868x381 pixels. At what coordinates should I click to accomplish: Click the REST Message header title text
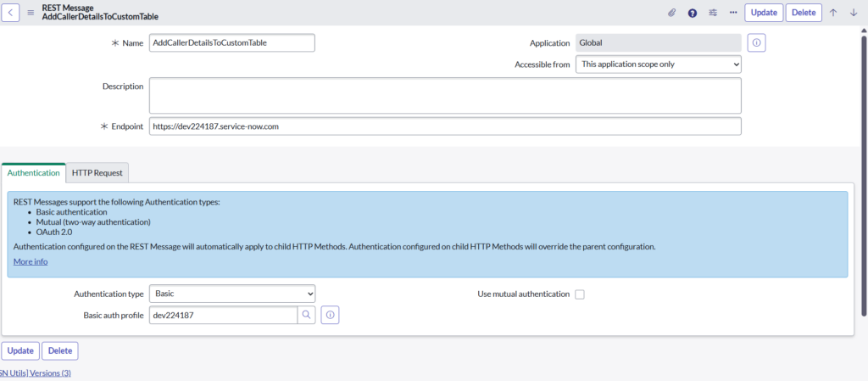[x=68, y=8]
